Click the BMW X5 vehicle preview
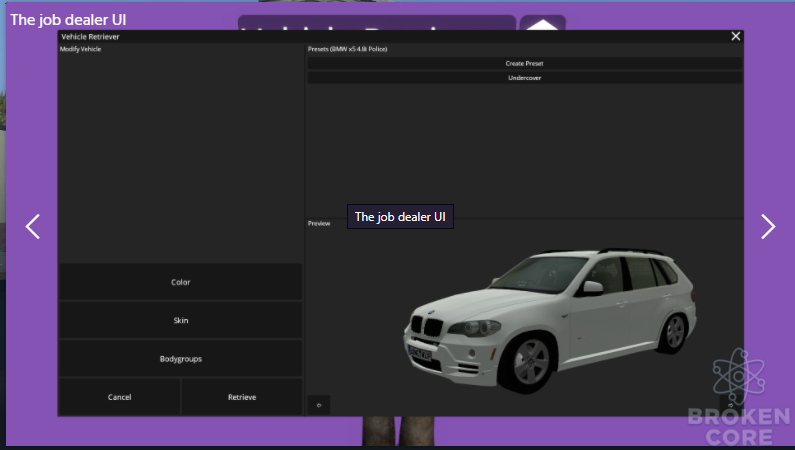Viewport: 795px width, 450px height. click(550, 319)
